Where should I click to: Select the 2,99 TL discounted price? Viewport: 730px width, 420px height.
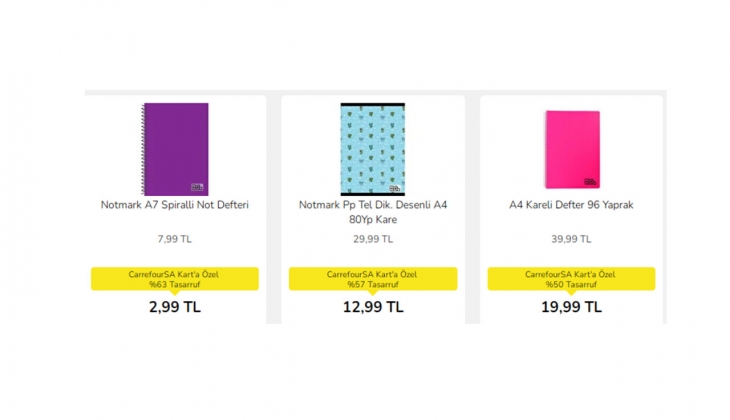(175, 307)
